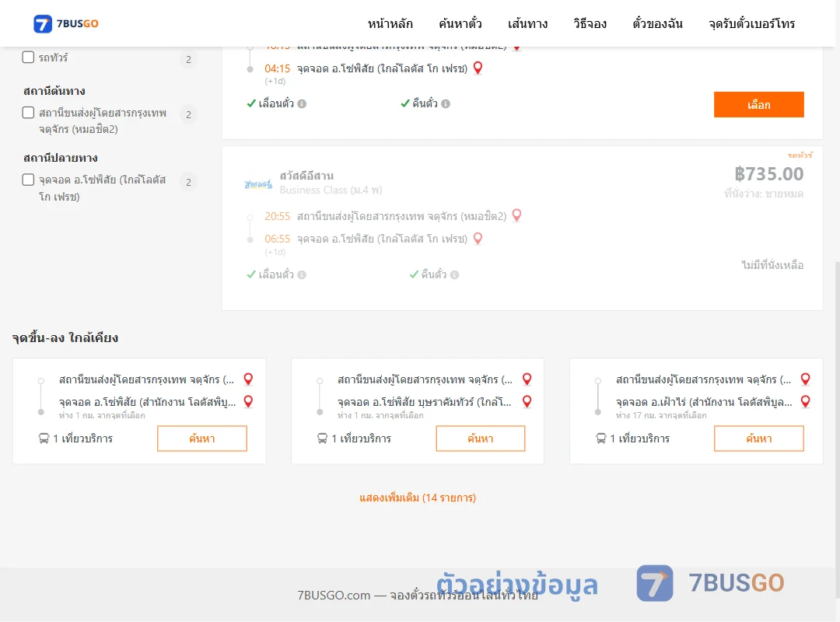Go to the เส้นทาง menu item
The height and width of the screenshot is (622, 840).
527,23
